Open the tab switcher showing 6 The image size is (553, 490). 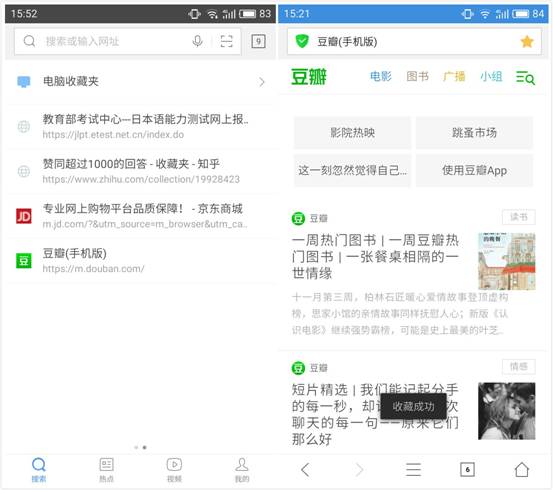467,470
